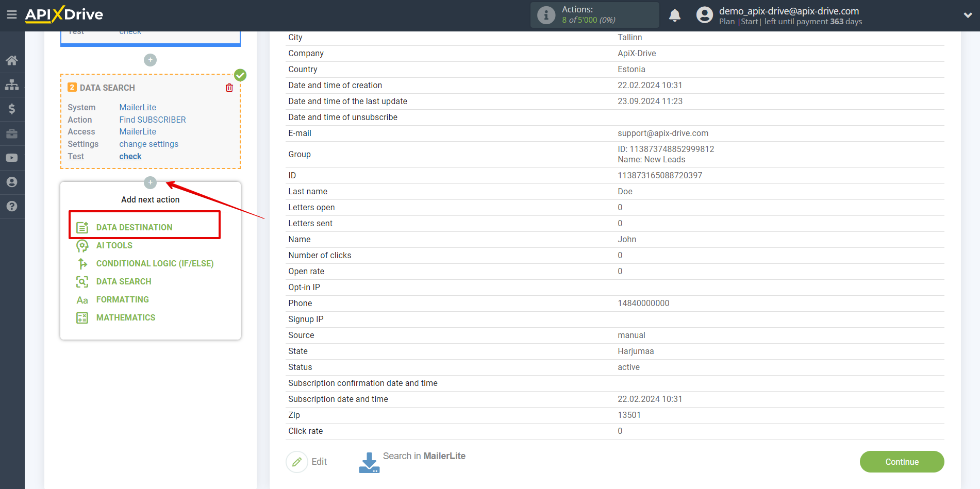Delete the Data Search block via trash icon
Image resolution: width=980 pixels, height=489 pixels.
(229, 88)
